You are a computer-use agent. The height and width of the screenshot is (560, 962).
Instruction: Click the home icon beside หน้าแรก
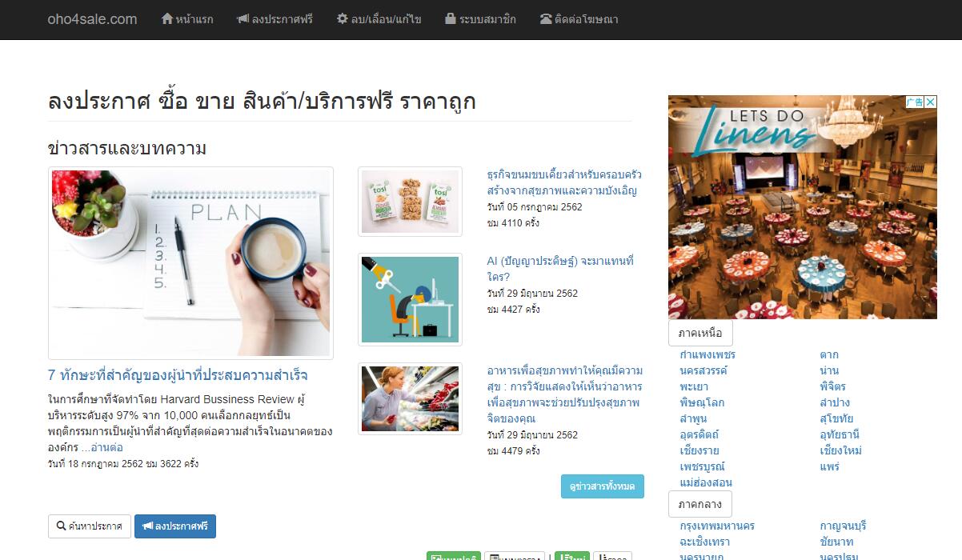(x=166, y=18)
